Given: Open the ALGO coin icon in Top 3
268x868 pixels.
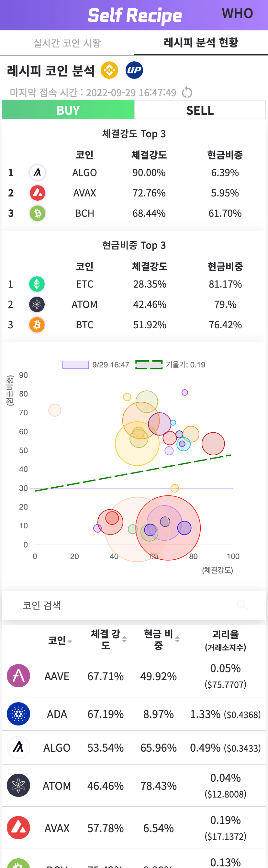Looking at the screenshot, I should click(x=38, y=173).
